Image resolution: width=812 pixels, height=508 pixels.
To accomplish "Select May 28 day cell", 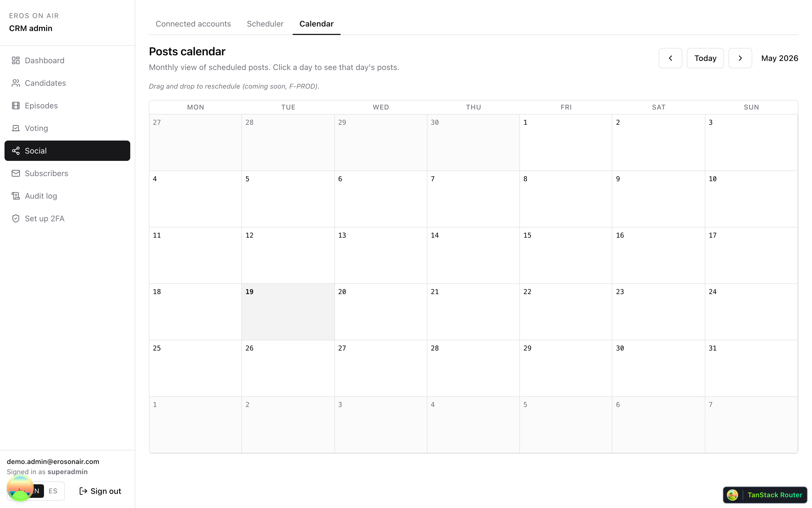I will tap(473, 368).
